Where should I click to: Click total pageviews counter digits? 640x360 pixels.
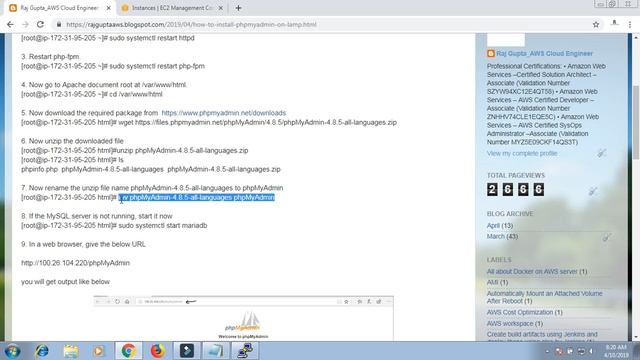pos(515,189)
